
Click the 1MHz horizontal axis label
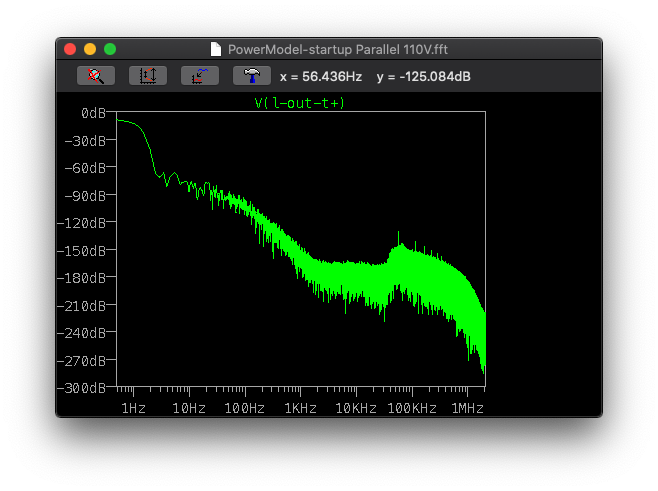[x=467, y=408]
